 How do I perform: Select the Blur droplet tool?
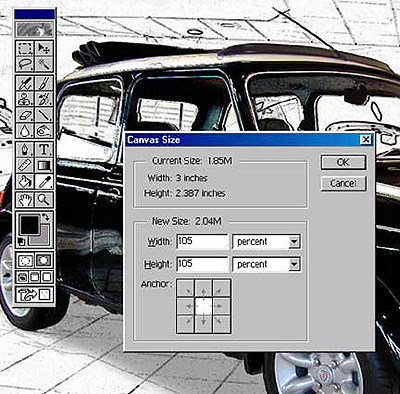(x=25, y=131)
